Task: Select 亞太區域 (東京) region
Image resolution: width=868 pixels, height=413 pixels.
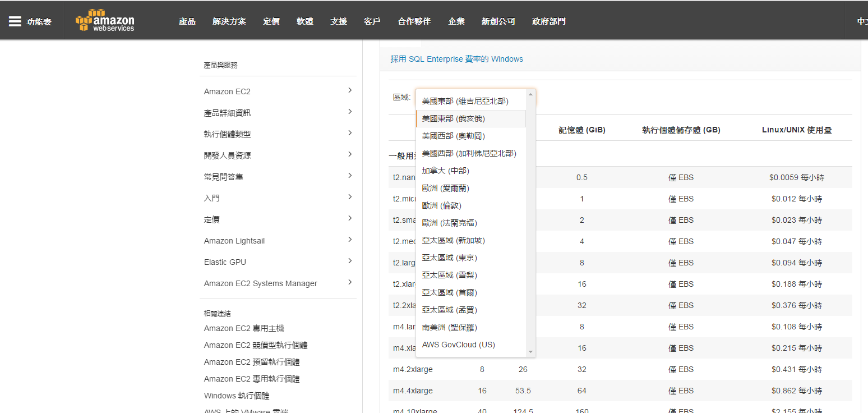Action: 471,258
